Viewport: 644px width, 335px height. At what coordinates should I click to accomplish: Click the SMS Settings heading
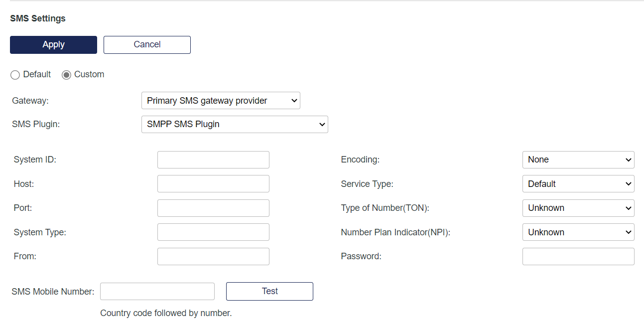(x=38, y=18)
